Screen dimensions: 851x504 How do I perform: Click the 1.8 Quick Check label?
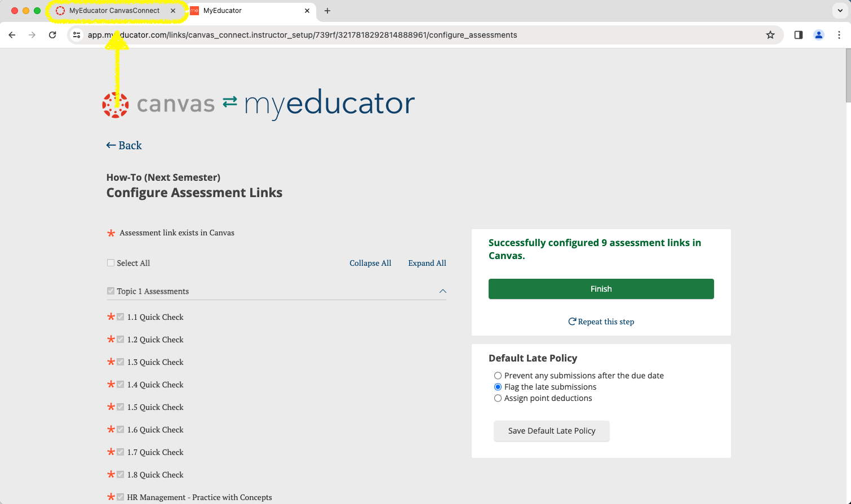click(x=156, y=475)
